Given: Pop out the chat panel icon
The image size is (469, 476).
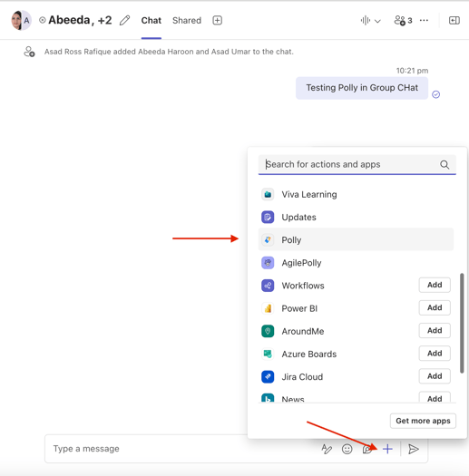Looking at the screenshot, I should click(x=454, y=20).
